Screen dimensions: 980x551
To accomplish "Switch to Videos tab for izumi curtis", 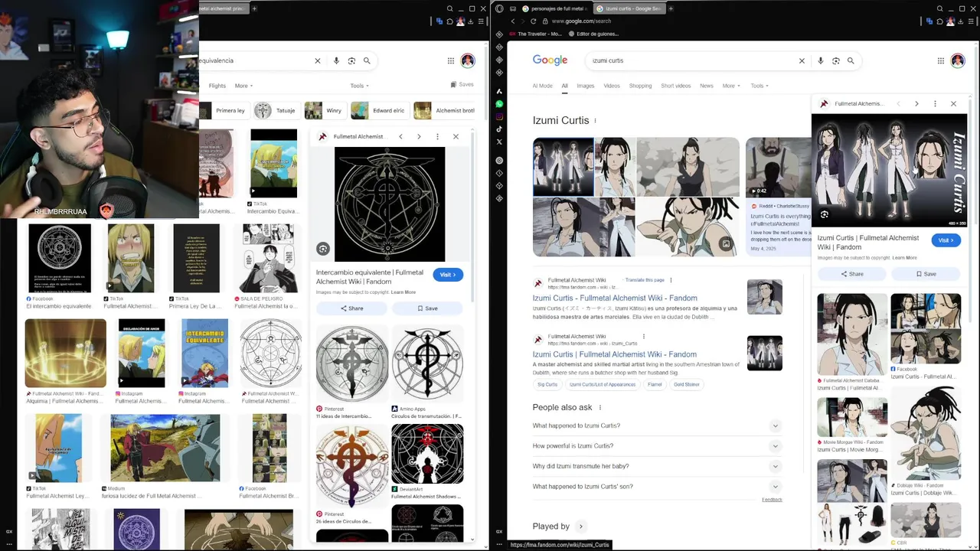I will (x=612, y=86).
